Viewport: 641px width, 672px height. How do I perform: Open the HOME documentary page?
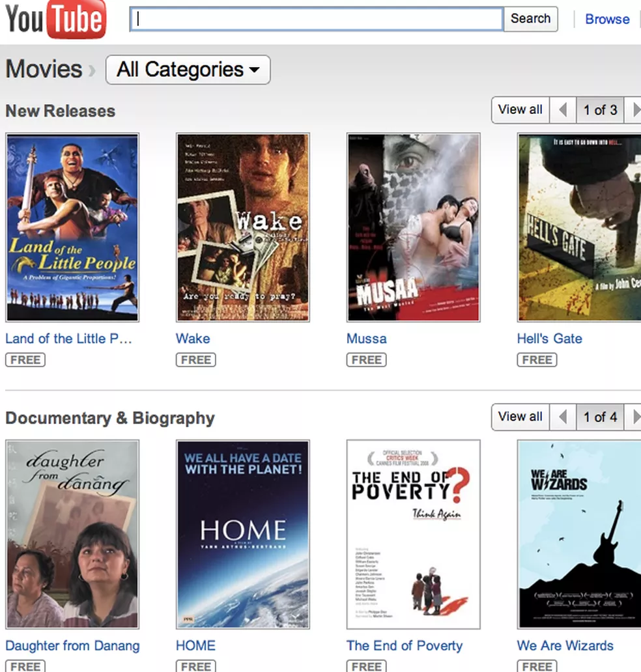point(195,645)
